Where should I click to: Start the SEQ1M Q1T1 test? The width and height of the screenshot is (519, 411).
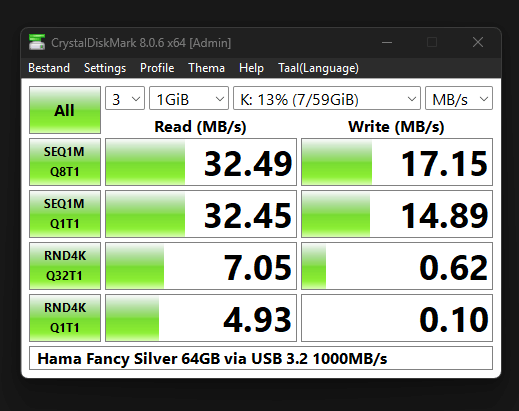tap(65, 214)
